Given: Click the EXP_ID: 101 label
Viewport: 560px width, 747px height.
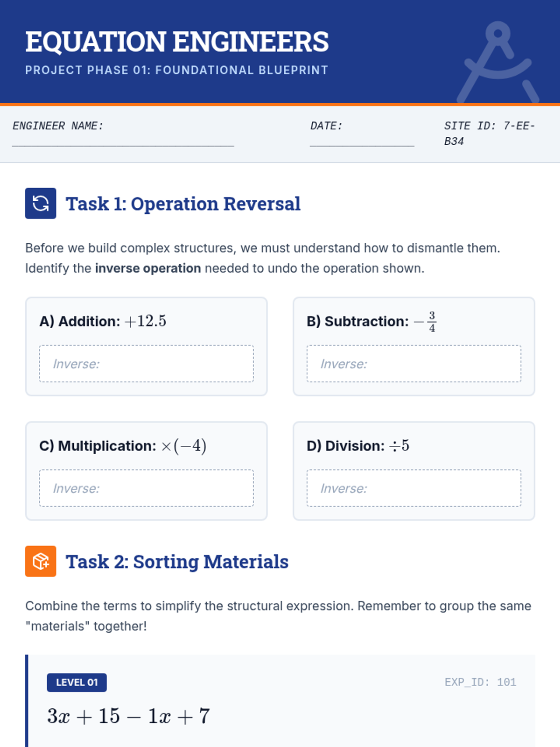Looking at the screenshot, I should click(x=480, y=682).
